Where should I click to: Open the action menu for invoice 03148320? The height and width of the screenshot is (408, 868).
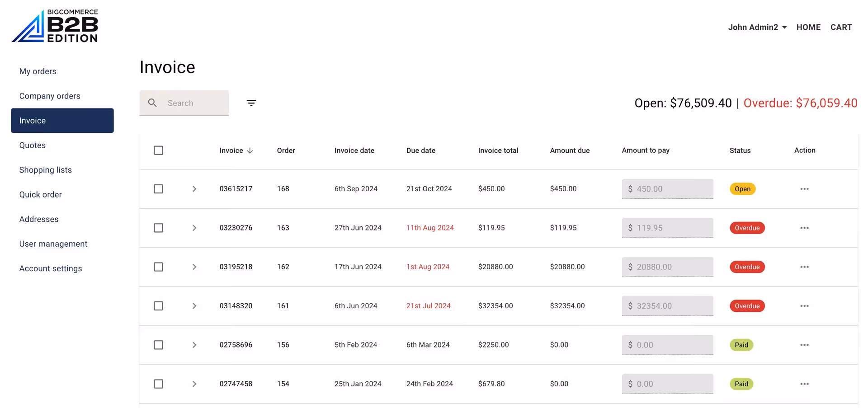pos(804,306)
